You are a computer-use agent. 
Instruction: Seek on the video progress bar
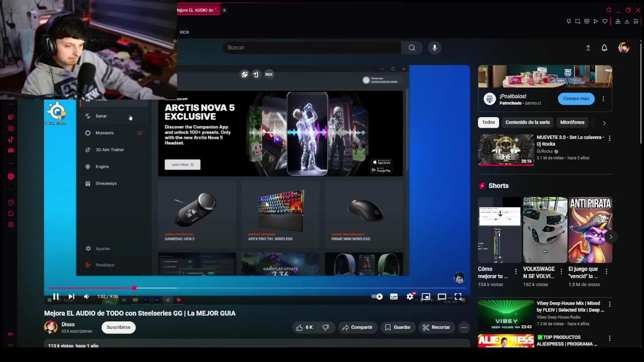[257, 288]
